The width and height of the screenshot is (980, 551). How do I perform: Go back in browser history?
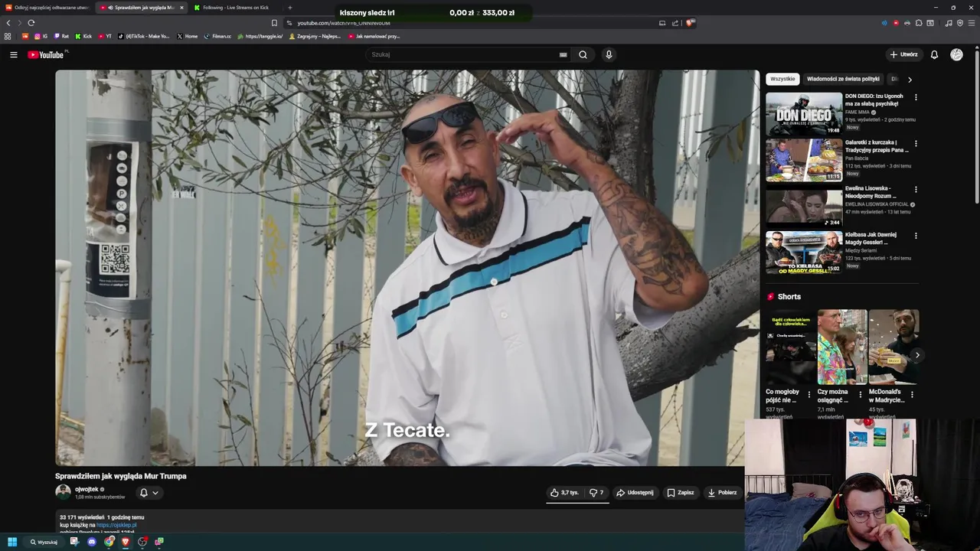coord(8,23)
